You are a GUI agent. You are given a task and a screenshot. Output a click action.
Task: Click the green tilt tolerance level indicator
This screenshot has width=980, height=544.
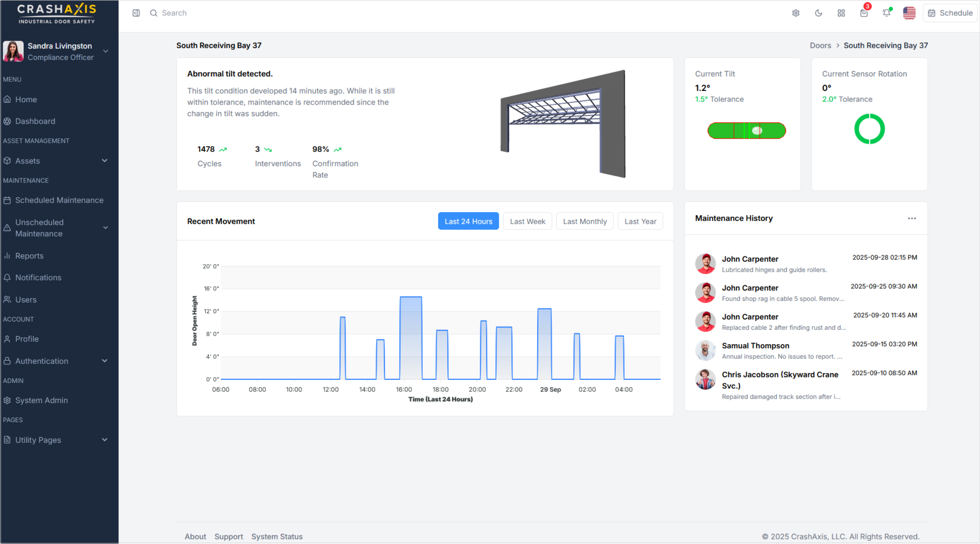pyautogui.click(x=746, y=131)
